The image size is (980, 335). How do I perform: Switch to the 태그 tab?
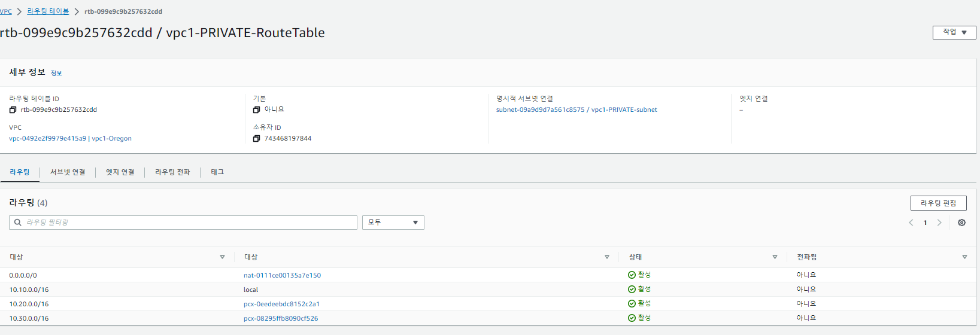click(217, 172)
